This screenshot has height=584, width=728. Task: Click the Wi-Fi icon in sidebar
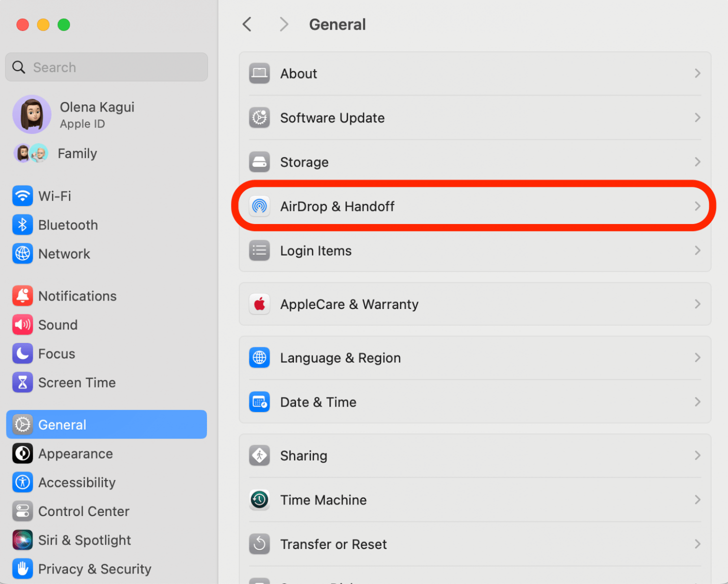pos(22,196)
